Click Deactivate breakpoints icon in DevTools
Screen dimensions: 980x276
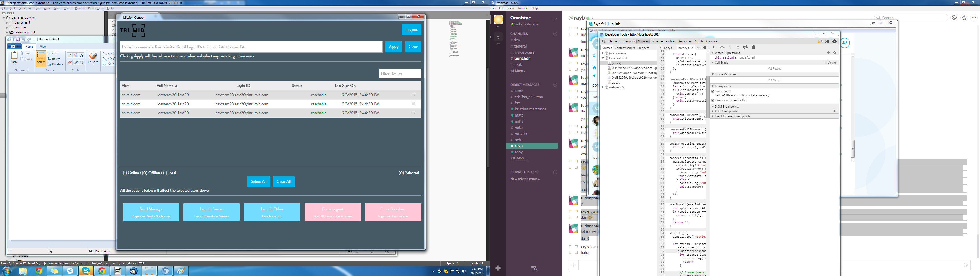[x=746, y=47]
